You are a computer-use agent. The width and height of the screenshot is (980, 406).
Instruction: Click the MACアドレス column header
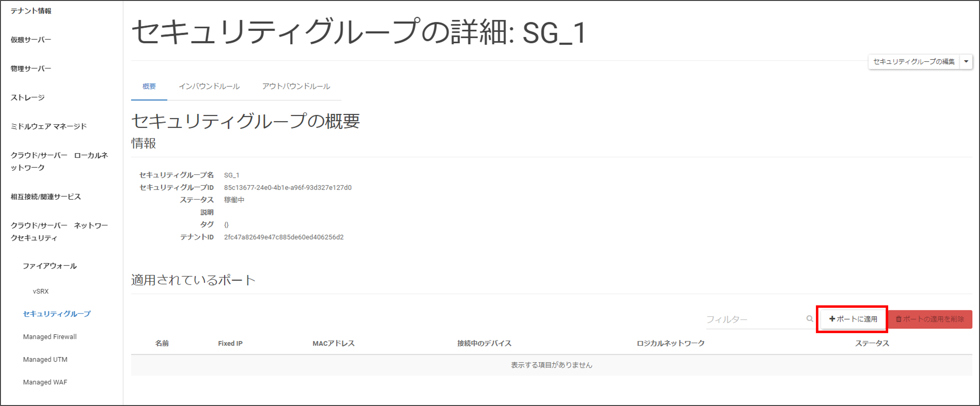tap(334, 343)
